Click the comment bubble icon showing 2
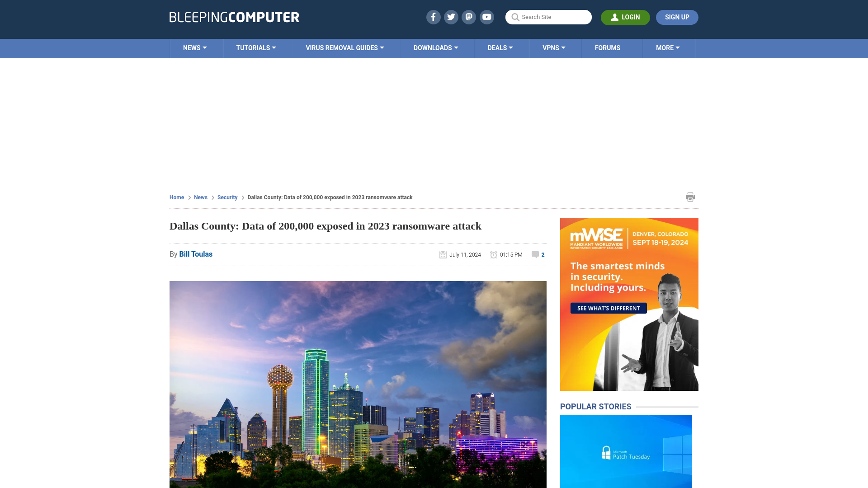This screenshot has width=868, height=488. (x=535, y=254)
